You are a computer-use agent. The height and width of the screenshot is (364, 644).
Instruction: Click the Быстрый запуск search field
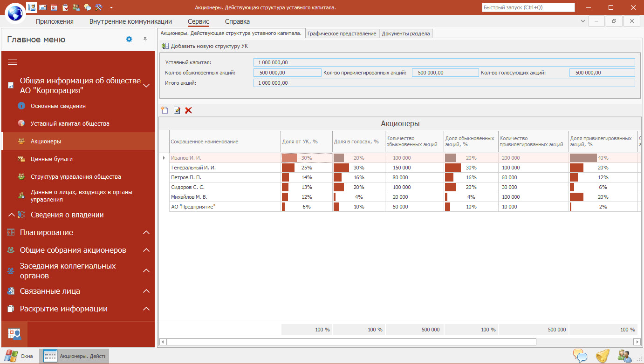528,7
